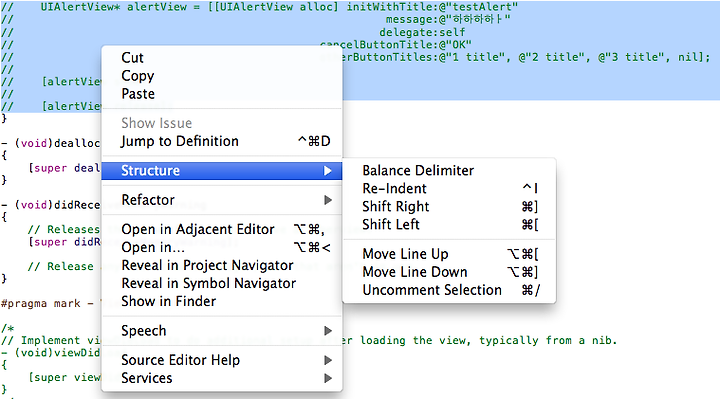This screenshot has width=720, height=399.
Task: Expand the Structure submenu arrow
Action: 327,171
